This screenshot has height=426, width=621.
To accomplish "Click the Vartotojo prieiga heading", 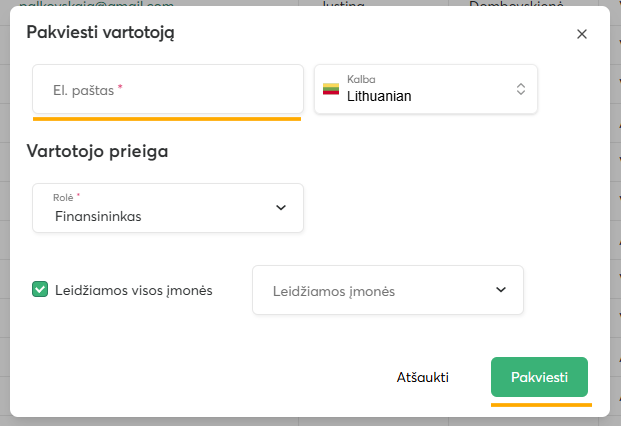I will click(x=97, y=151).
